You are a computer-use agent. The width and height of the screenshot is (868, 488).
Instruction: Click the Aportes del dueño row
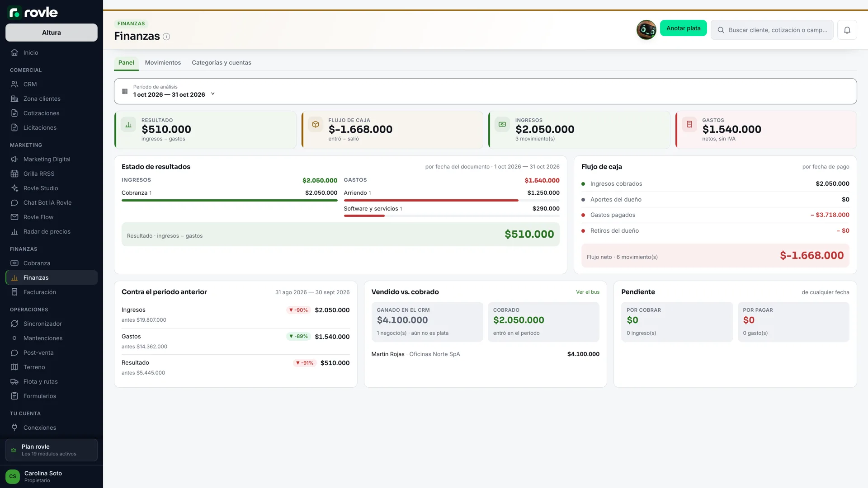[715, 199]
